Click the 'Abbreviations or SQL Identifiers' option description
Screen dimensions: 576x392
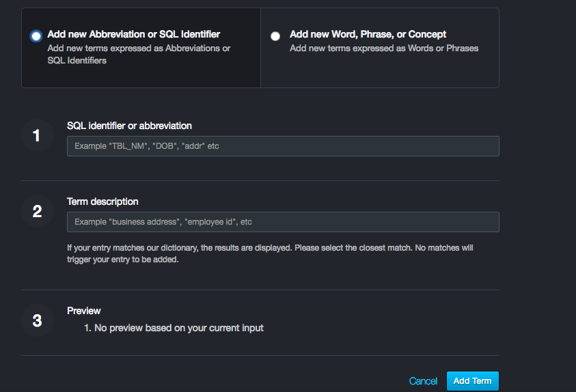[x=139, y=54]
